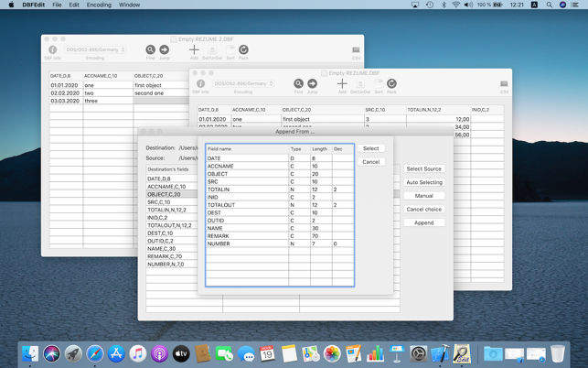The width and height of the screenshot is (588, 368).
Task: Click the Cancel button in field sheet
Action: coord(371,162)
